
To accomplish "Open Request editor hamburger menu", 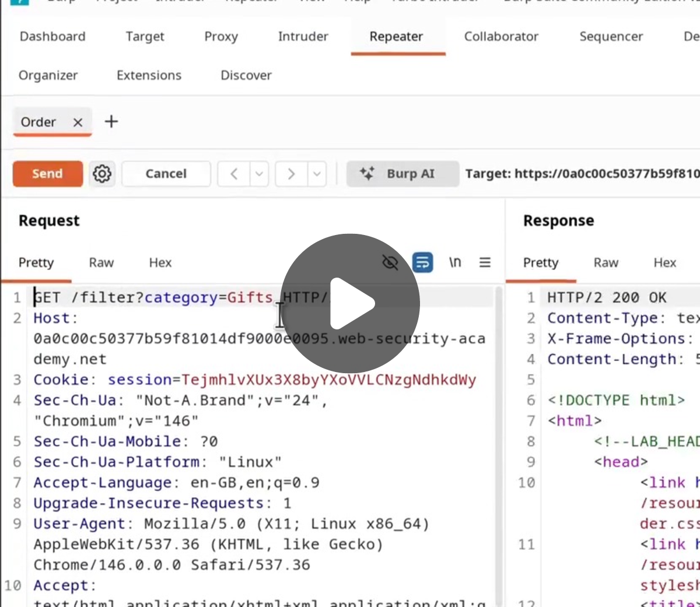I will (x=485, y=262).
